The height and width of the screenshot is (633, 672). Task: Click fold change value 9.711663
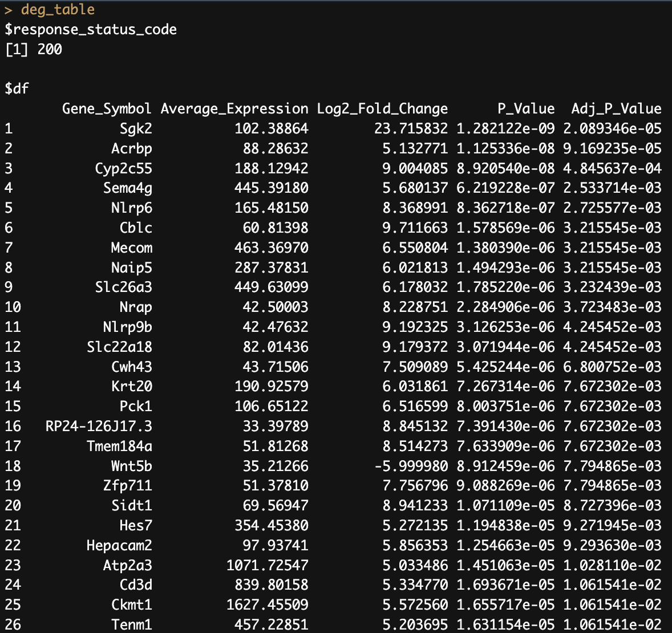415,228
